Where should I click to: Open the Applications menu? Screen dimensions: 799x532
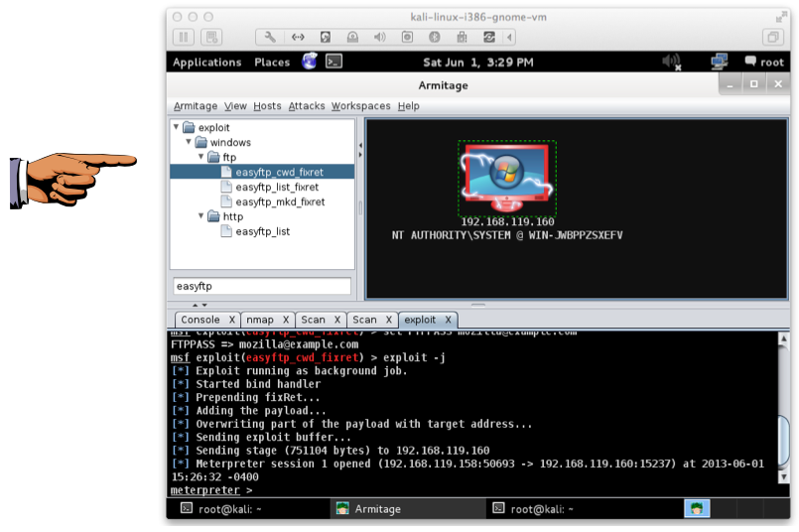pos(206,63)
